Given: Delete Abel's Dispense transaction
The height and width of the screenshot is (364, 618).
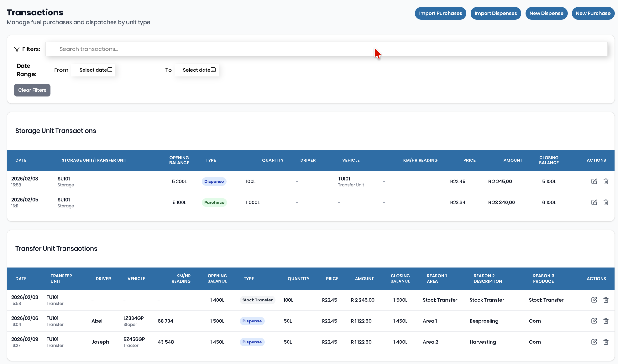Looking at the screenshot, I should pos(606,321).
